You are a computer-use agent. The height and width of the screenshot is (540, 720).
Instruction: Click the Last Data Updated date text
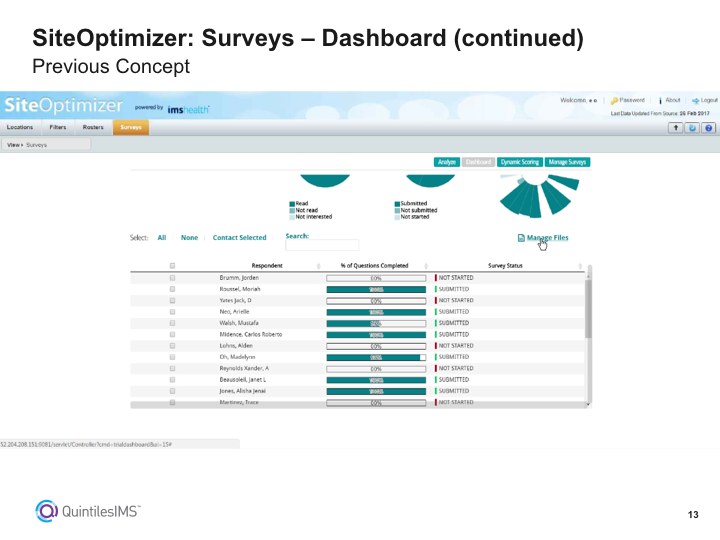click(x=694, y=113)
